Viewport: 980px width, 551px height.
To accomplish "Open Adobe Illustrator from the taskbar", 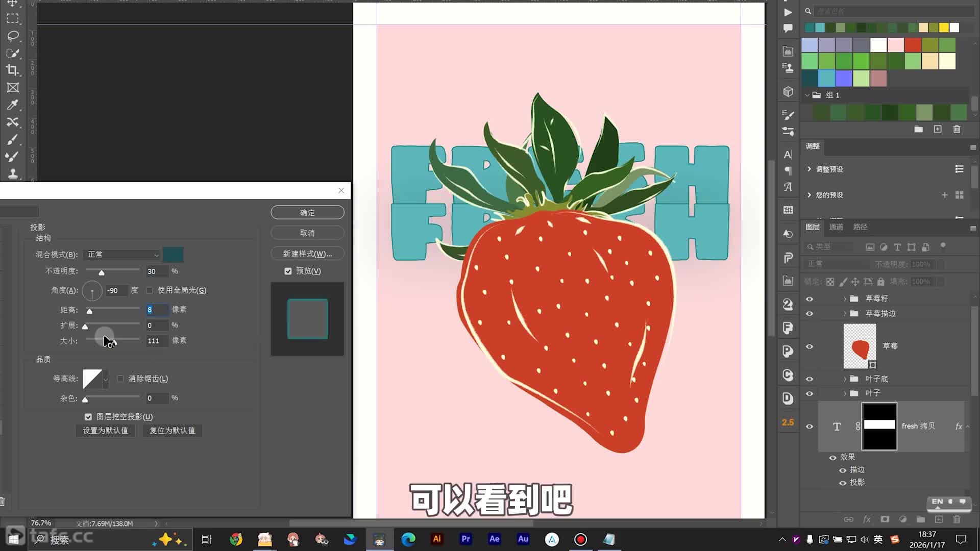I will coord(437,539).
